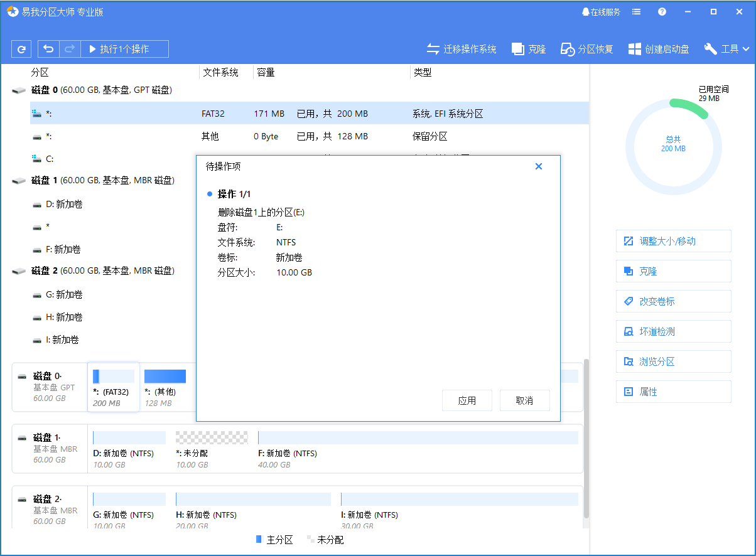Close the 待操作项 dialog with the X
Viewport: 756px width, 556px height.
point(539,166)
